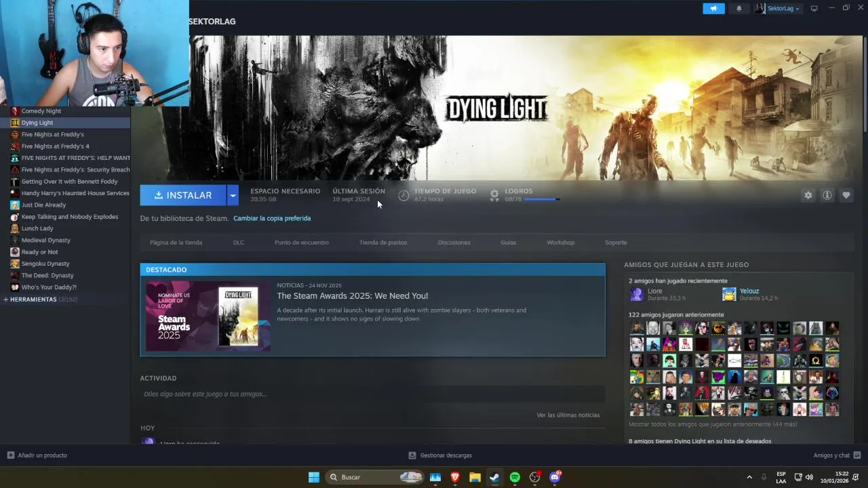Select Ready or Not in library

[65, 252]
